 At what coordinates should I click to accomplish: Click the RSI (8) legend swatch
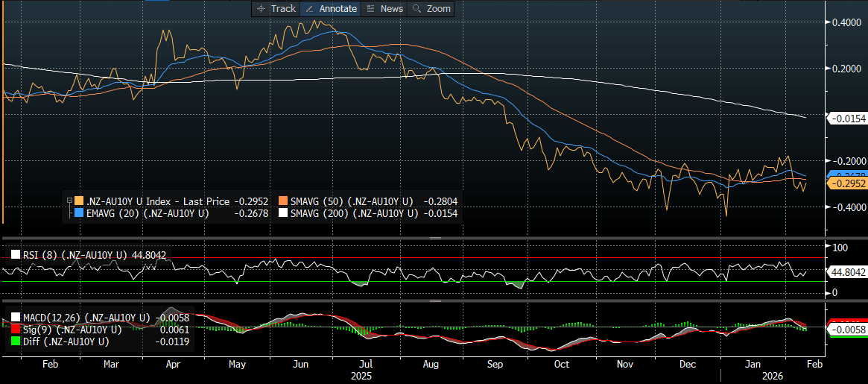click(16, 254)
